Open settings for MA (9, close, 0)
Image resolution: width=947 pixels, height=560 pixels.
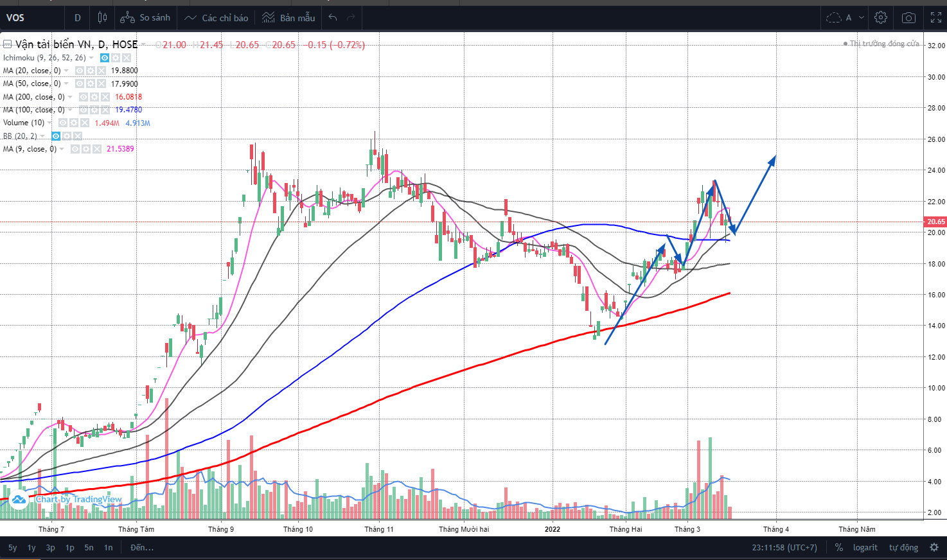[86, 149]
